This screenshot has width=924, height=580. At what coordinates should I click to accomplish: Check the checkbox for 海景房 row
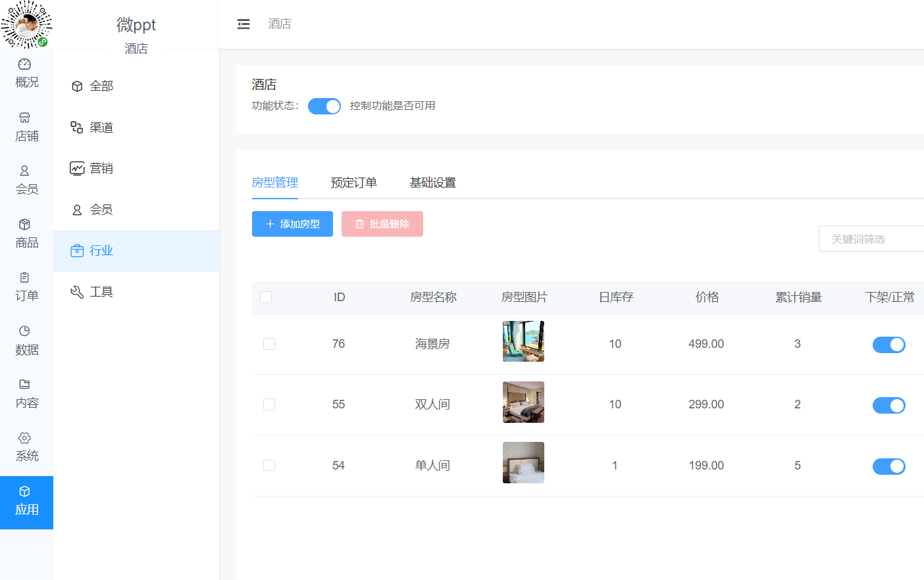(269, 344)
